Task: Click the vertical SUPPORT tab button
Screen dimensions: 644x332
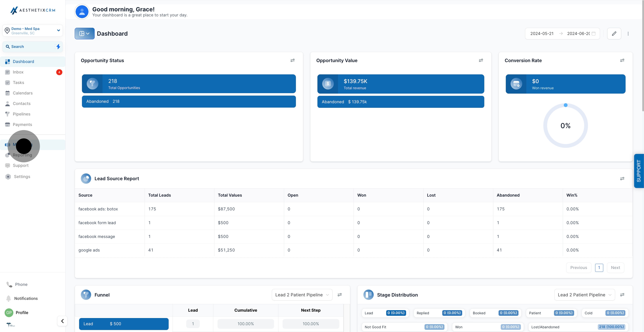Action: tap(639, 171)
